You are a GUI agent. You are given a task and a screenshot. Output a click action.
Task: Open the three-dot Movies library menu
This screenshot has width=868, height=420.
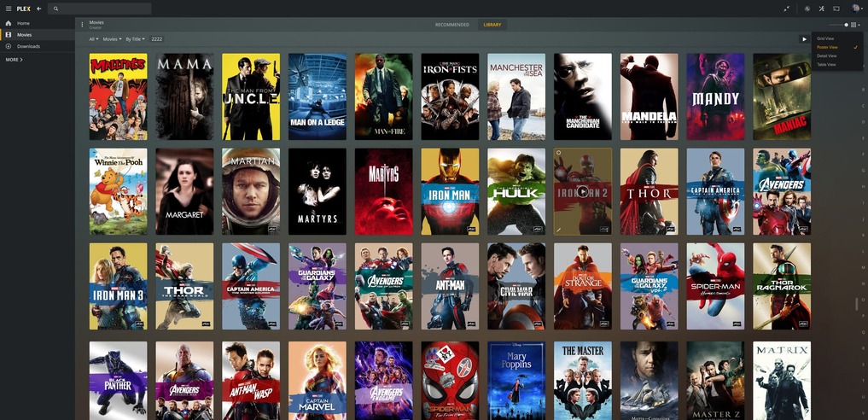(83, 25)
